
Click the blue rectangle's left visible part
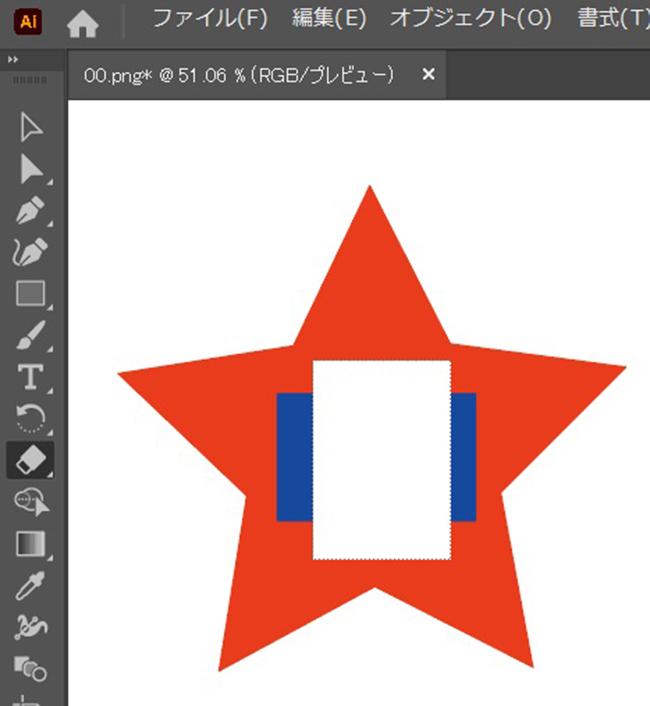[x=295, y=457]
